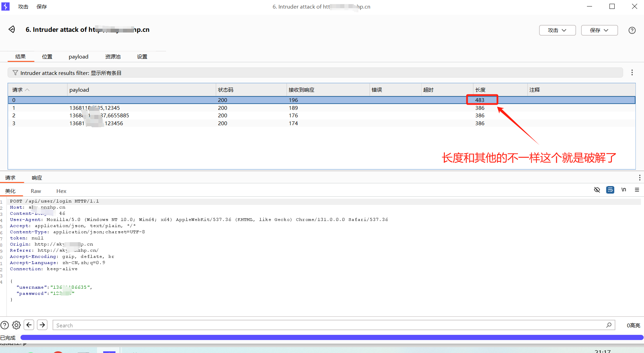Go to previous search match arrow
This screenshot has width=644, height=353.
(x=29, y=325)
